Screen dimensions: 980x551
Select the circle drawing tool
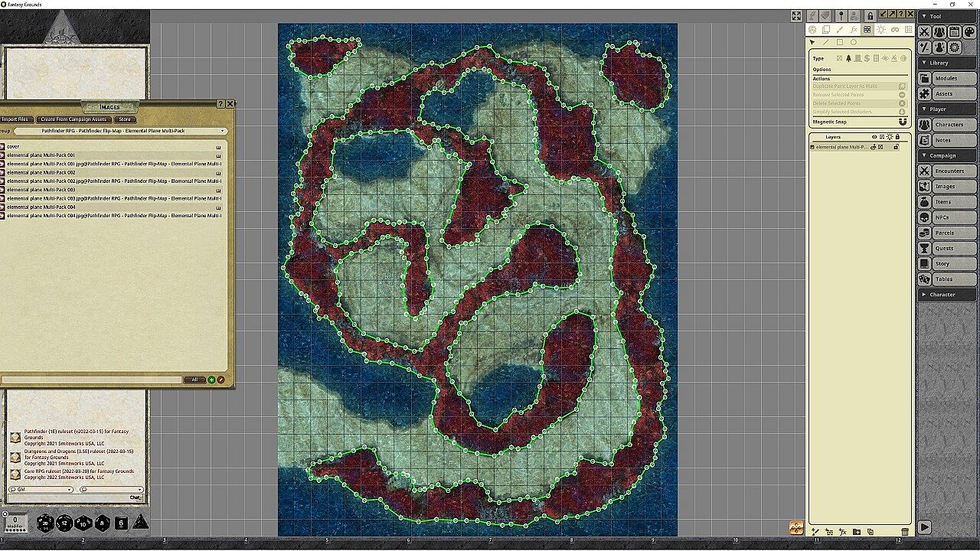854,42
